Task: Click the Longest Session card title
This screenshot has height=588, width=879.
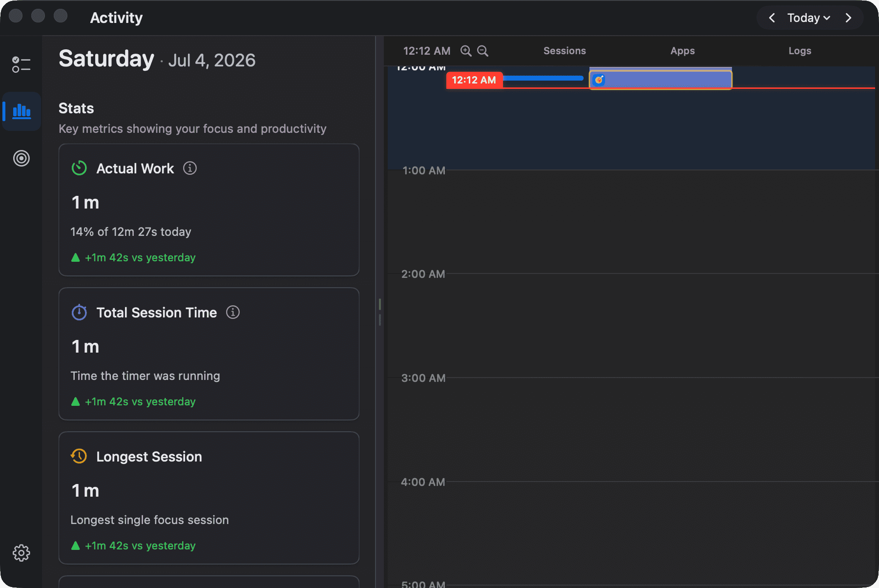Action: click(x=149, y=456)
